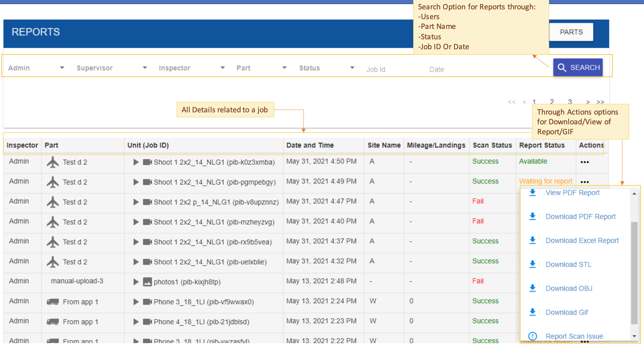The width and height of the screenshot is (644, 348).
Task: Expand job pib-k0z3xmba row triangle
Action: 136,162
